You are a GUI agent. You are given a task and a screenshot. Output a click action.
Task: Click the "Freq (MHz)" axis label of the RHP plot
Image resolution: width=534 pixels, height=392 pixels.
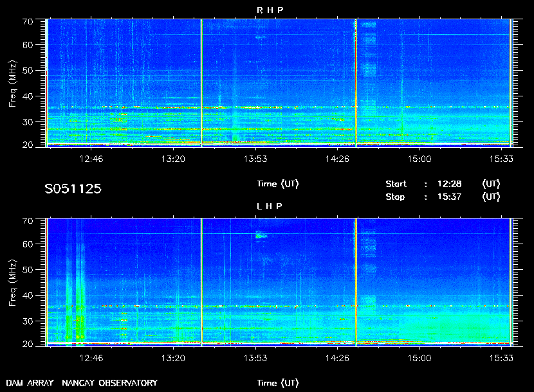click(12, 84)
